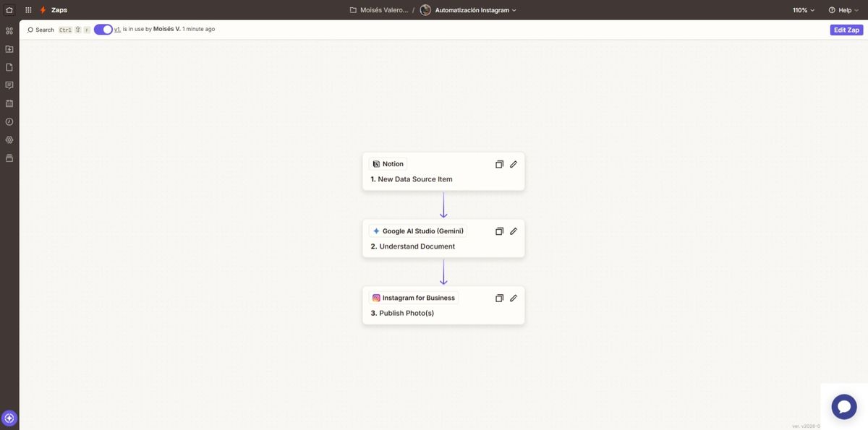Screen dimensions: 868x430
Task: Click the Zaps header label
Action: 59,10
